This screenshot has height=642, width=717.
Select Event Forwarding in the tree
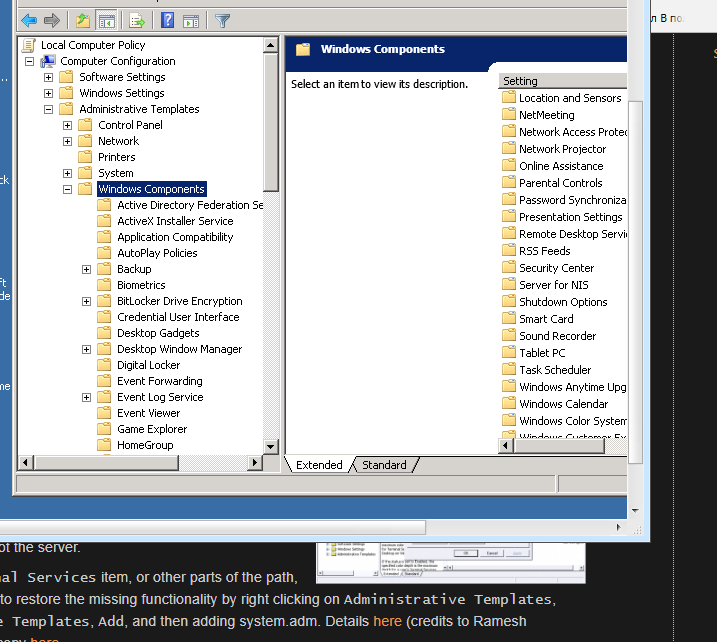(160, 381)
